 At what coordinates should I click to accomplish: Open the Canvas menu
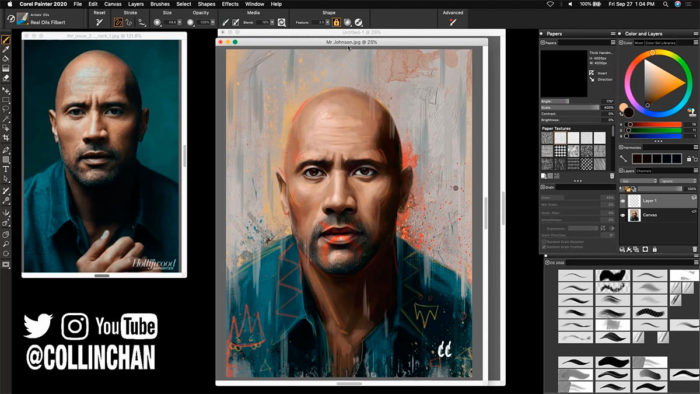coord(112,4)
